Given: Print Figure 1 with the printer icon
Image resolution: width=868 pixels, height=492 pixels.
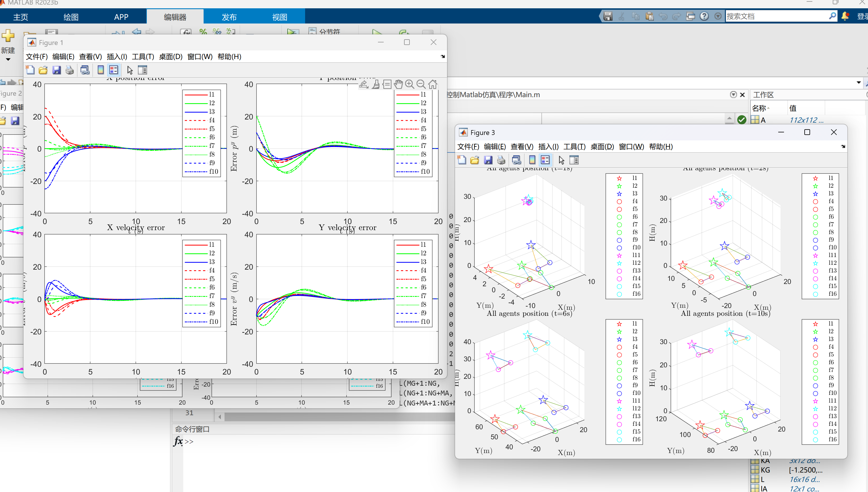Looking at the screenshot, I should pyautogui.click(x=70, y=70).
